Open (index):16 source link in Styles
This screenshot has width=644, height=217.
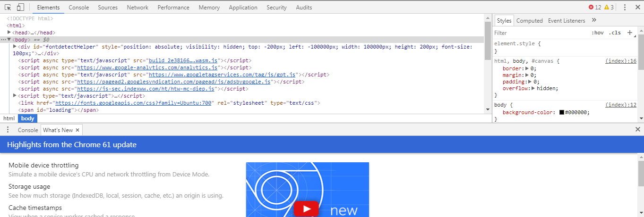click(621, 61)
